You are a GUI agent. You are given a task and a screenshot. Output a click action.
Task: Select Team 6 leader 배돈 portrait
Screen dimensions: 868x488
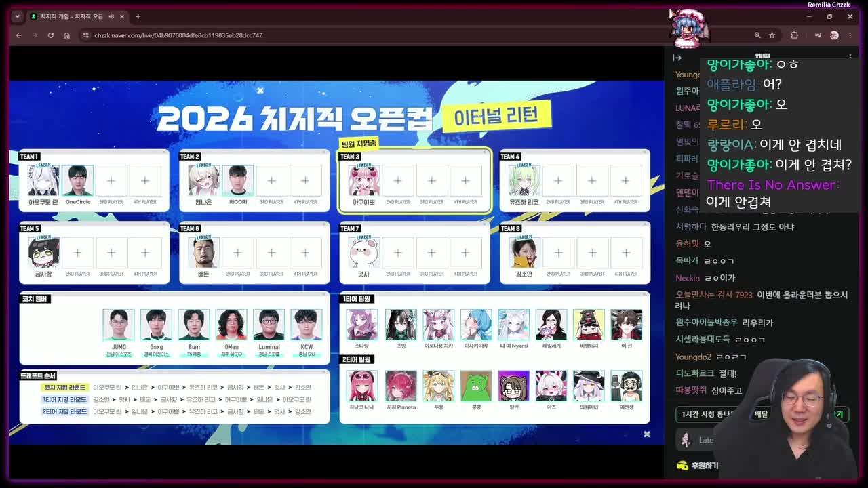pyautogui.click(x=203, y=252)
